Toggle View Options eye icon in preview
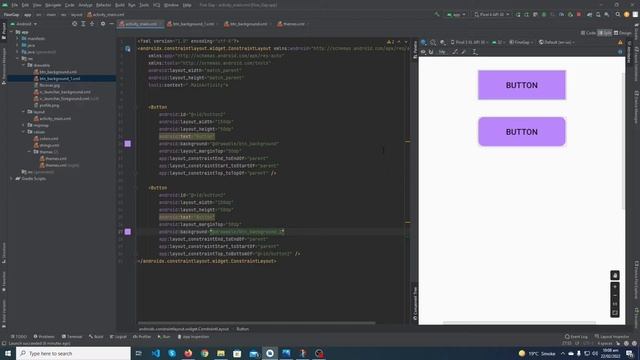Viewport: 640px width, 360px height. pos(423,52)
